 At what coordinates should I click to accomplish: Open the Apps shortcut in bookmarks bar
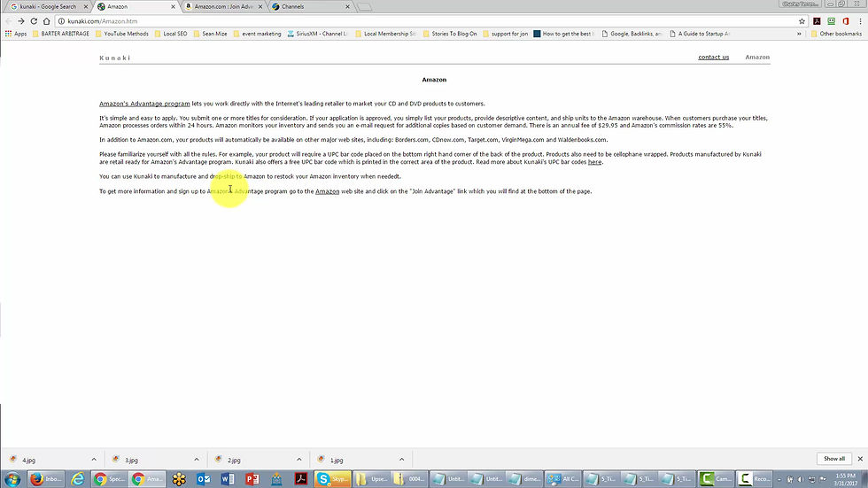tap(16, 34)
